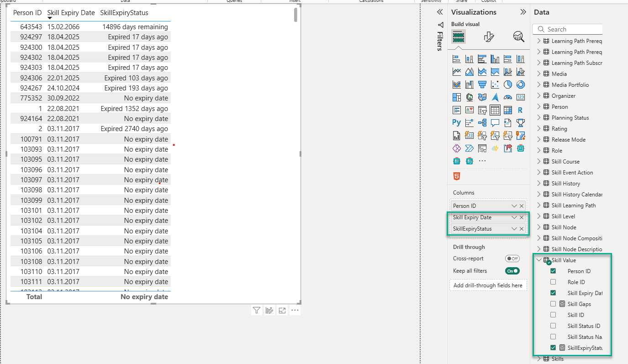Check the Role ID field checkbox
Image resolution: width=628 pixels, height=364 pixels.
(553, 282)
